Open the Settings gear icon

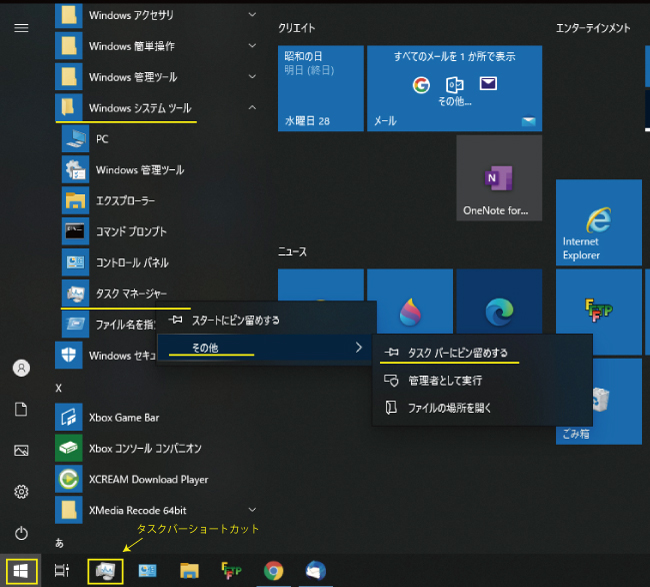pos(21,492)
